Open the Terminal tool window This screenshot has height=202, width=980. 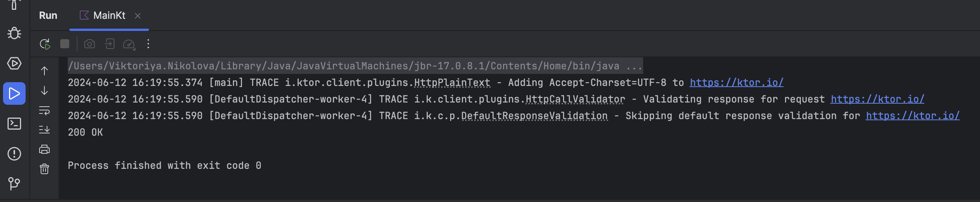(x=14, y=124)
